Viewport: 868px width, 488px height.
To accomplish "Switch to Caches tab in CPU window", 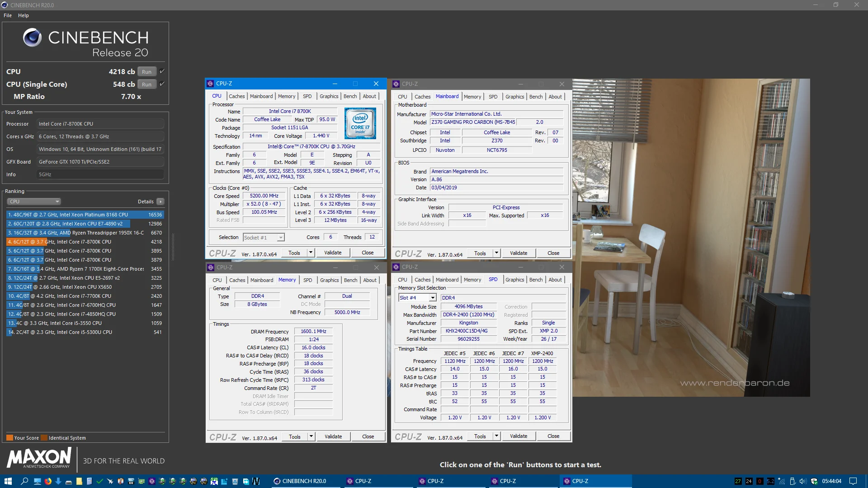I will click(x=236, y=96).
